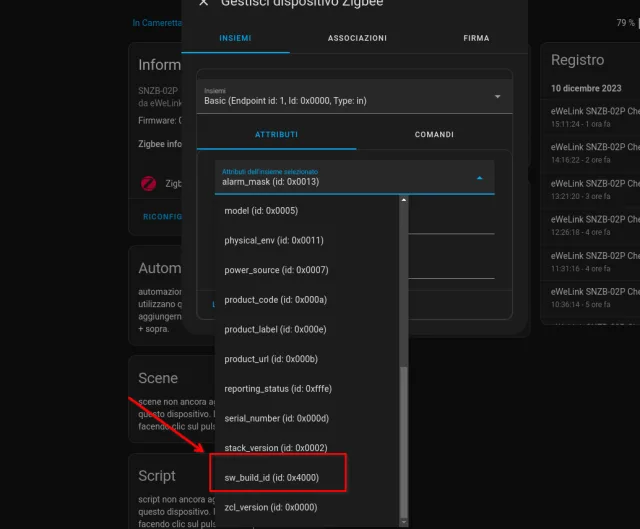The height and width of the screenshot is (529, 640).
Task: Choose physical_env (id: 0x0011) attribute
Action: 307,240
